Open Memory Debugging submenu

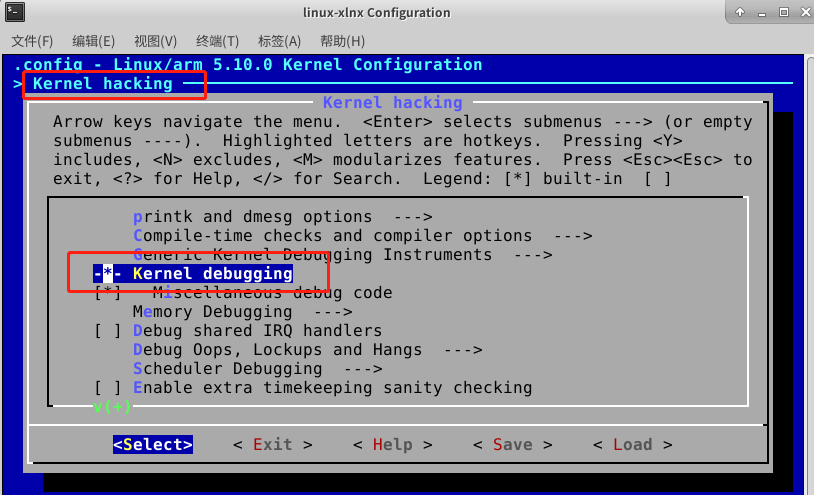(242, 312)
